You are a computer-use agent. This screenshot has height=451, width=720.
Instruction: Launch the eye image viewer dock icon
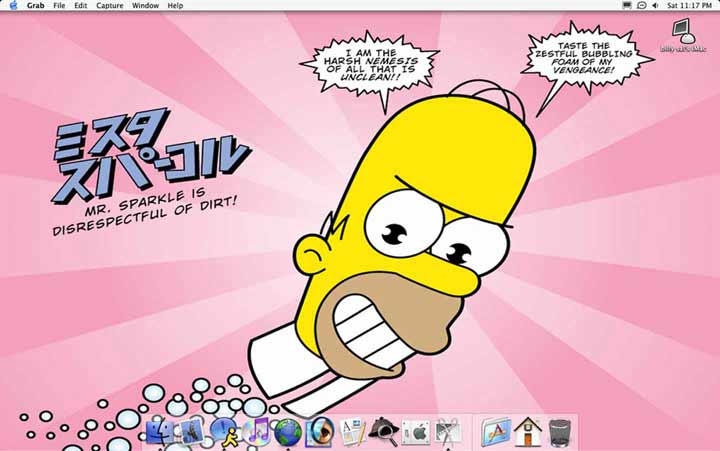tap(320, 433)
